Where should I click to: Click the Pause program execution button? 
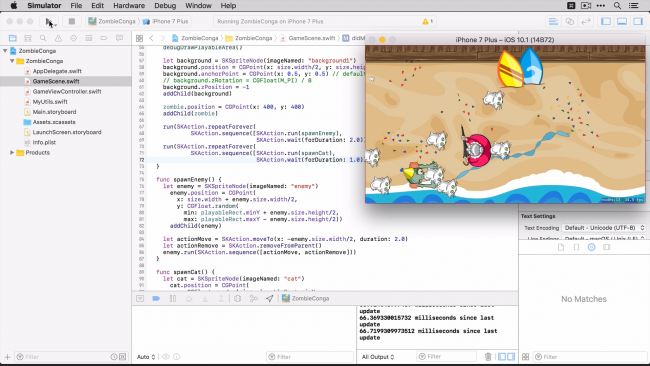pos(173,298)
